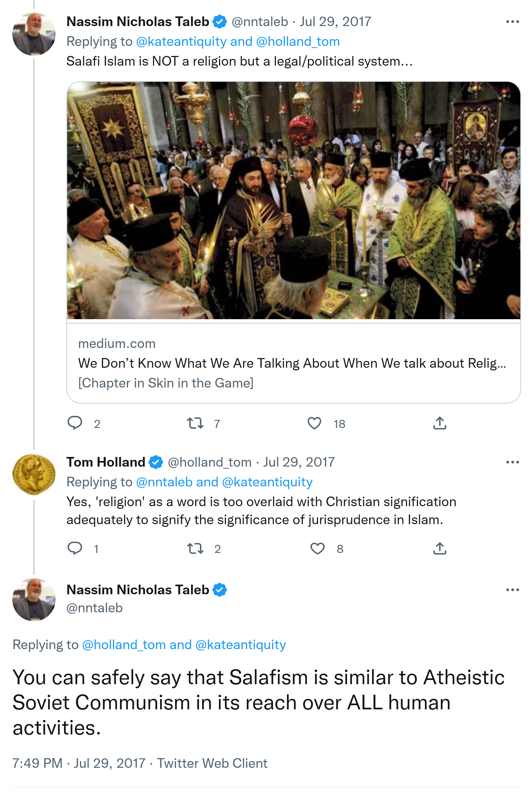Retweet the tweet with 7 retweets
The image size is (532, 795).
[x=196, y=423]
